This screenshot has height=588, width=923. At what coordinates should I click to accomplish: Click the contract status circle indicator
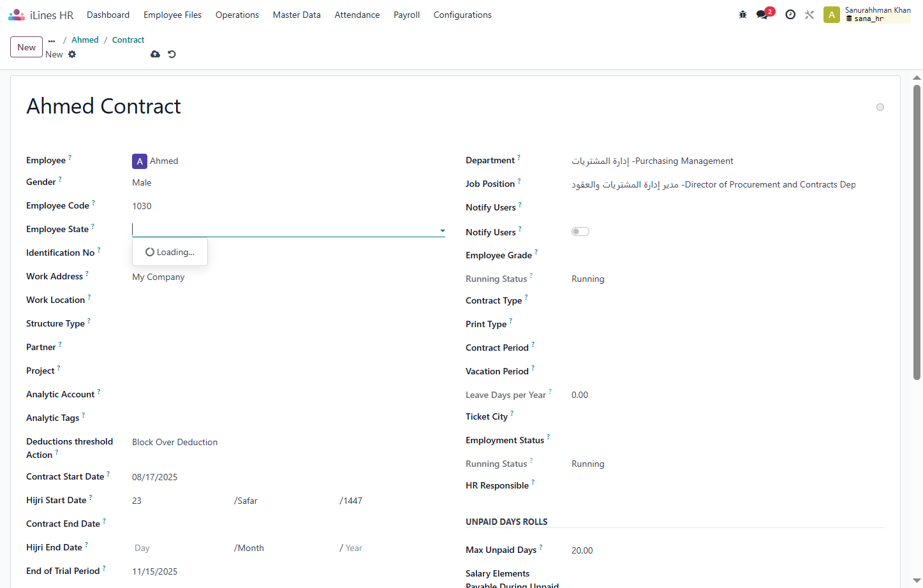click(880, 107)
